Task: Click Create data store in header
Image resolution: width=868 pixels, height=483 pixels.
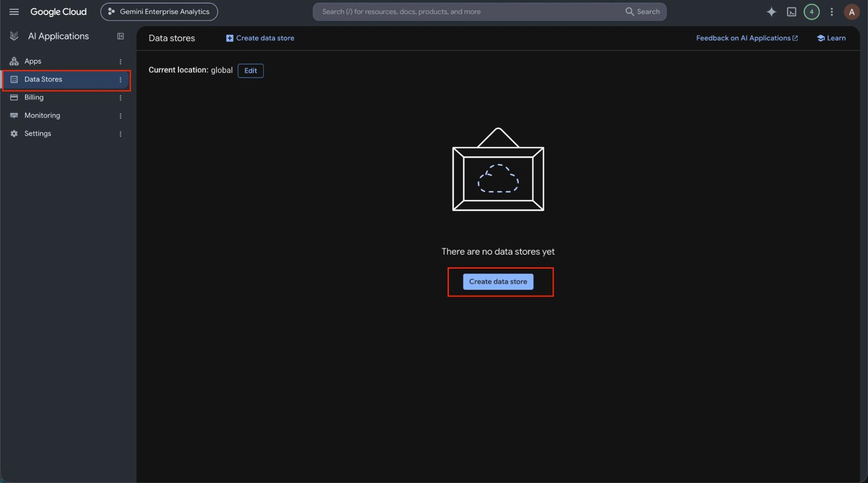Action: (x=260, y=38)
